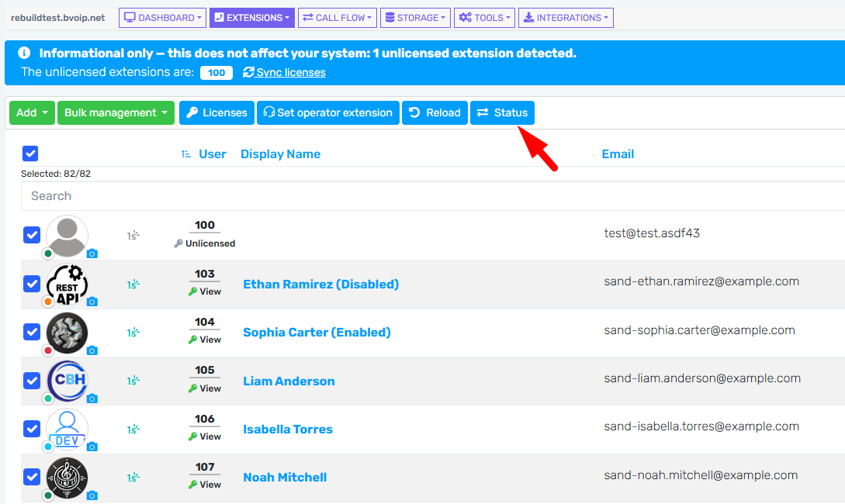Open the Integrations menu
Image resolution: width=845 pixels, height=504 pixels.
(565, 18)
